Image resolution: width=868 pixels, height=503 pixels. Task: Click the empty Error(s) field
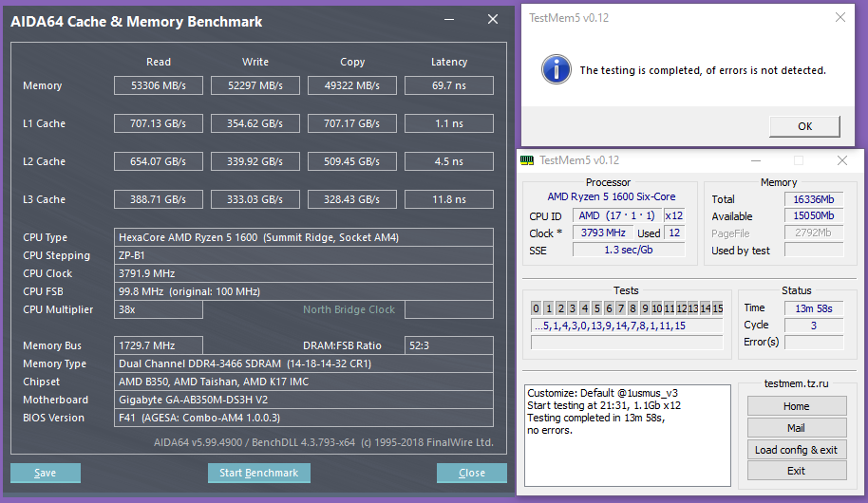coord(814,342)
